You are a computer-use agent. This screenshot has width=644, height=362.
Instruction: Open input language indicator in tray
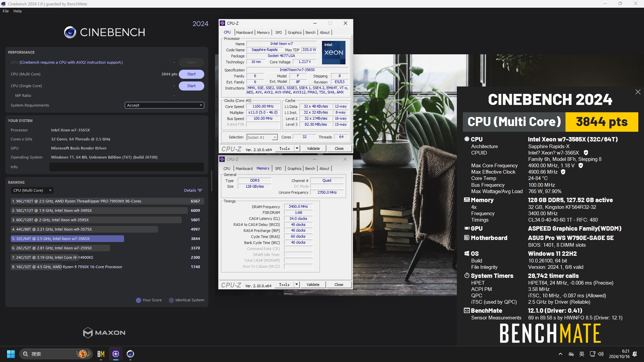tap(582, 354)
